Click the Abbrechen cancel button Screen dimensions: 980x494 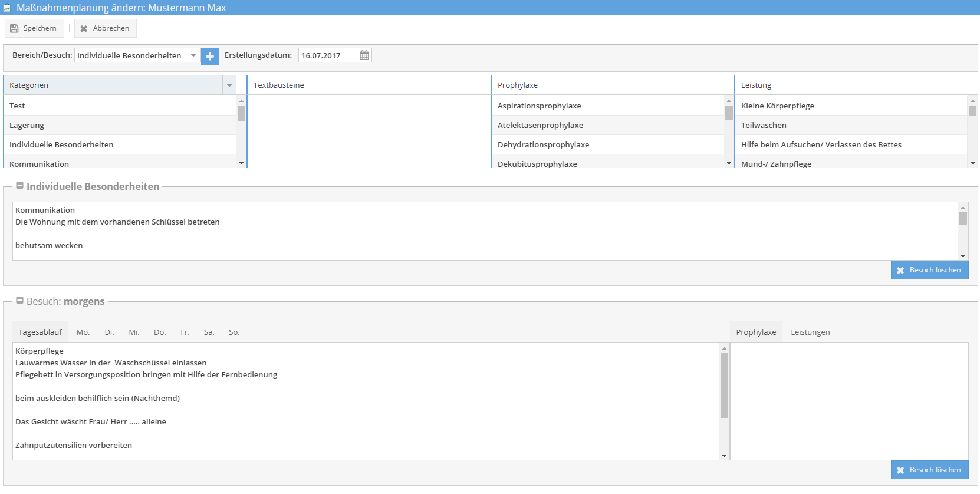click(x=105, y=28)
